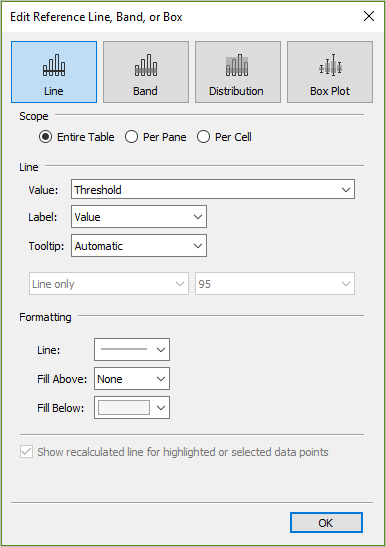This screenshot has height=547, width=386.
Task: Toggle Show recalculated line checkbox
Action: click(x=27, y=452)
